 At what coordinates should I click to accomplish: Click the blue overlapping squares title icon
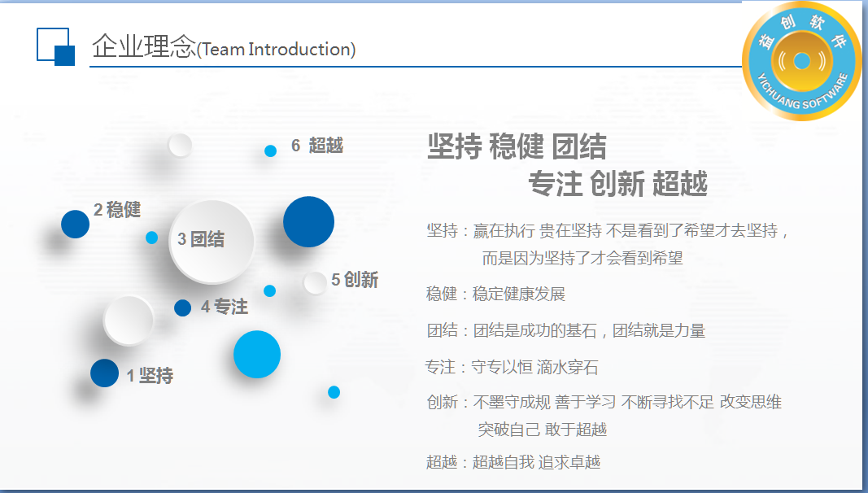[x=56, y=46]
